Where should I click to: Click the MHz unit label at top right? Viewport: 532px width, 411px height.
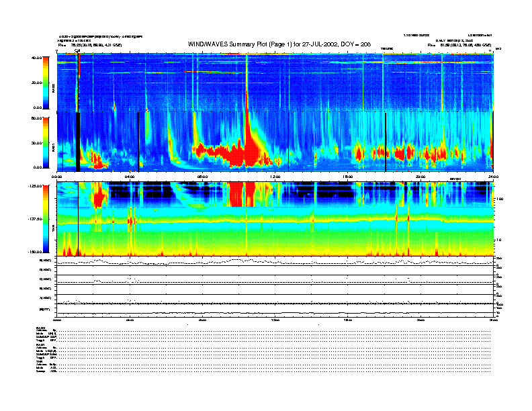pos(498,49)
